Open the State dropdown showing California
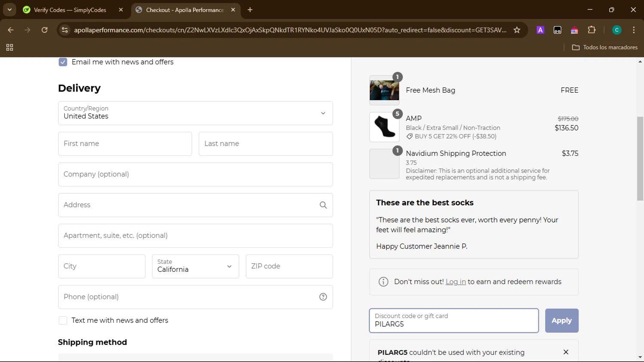The width and height of the screenshot is (644, 362). point(195,266)
